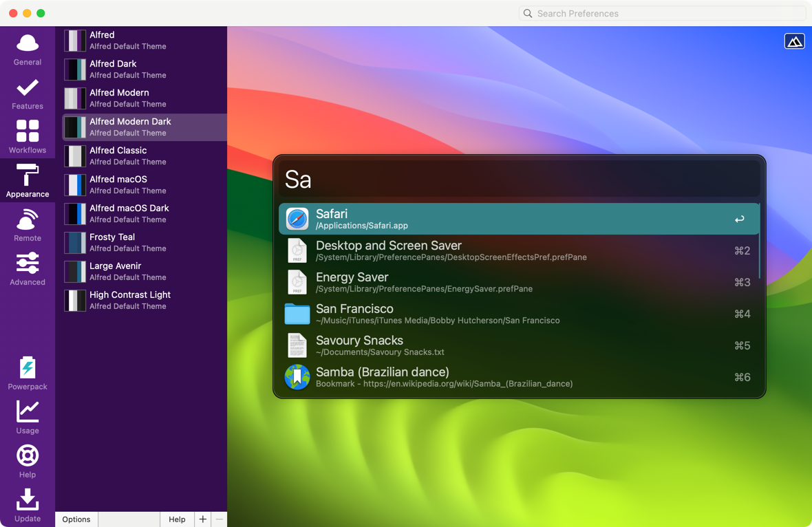Select the Appearance tab in sidebar
The height and width of the screenshot is (527, 812).
point(28,181)
